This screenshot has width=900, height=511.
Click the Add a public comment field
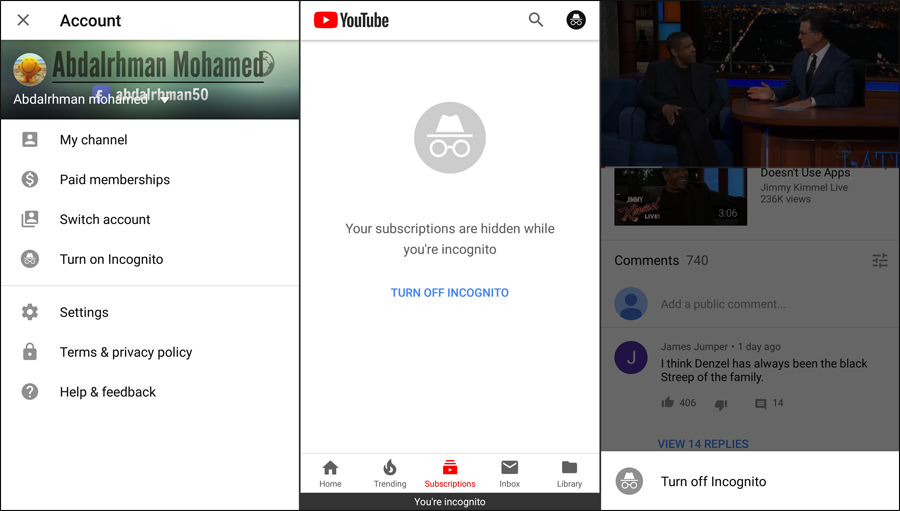[723, 304]
